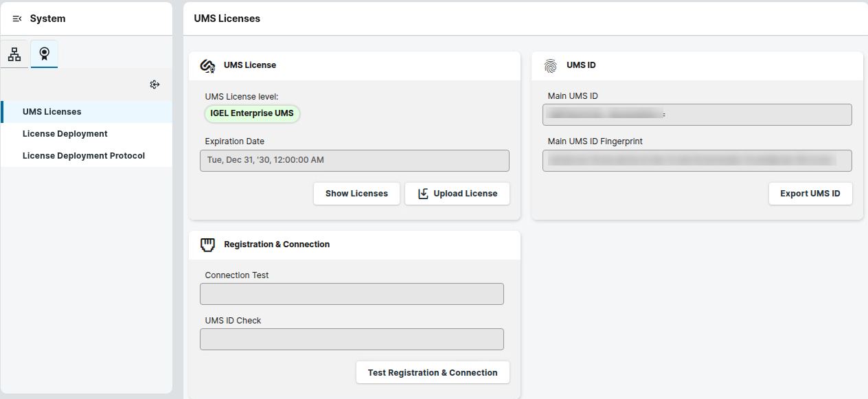Click the Registration & Connection ethernet icon
Image resolution: width=868 pixels, height=399 pixels.
(x=207, y=244)
